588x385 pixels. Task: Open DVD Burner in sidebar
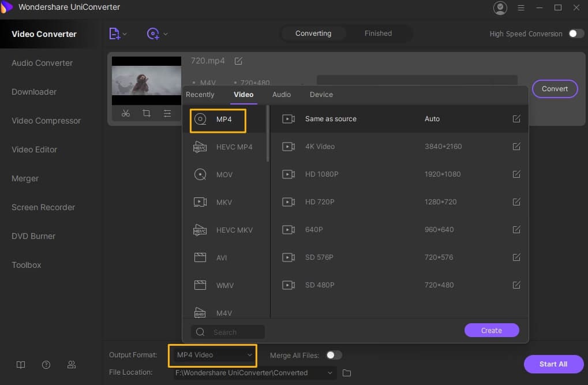pos(33,236)
